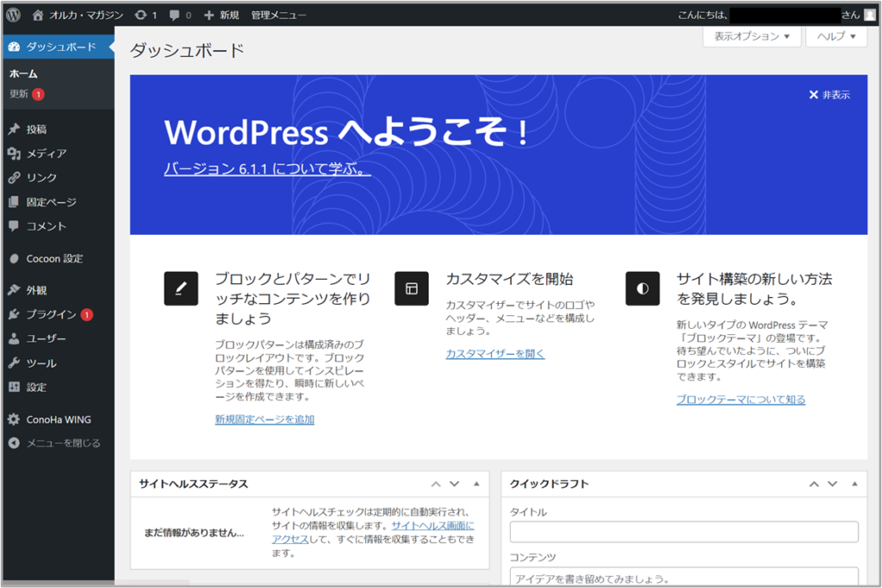The width and height of the screenshot is (882, 588).
Task: Move サイトヘルスステータス panel up
Action: point(436,484)
